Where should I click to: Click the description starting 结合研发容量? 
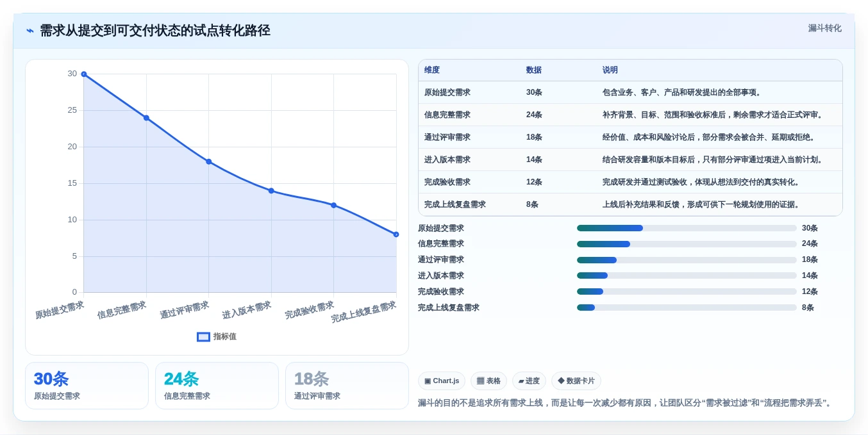click(x=714, y=160)
